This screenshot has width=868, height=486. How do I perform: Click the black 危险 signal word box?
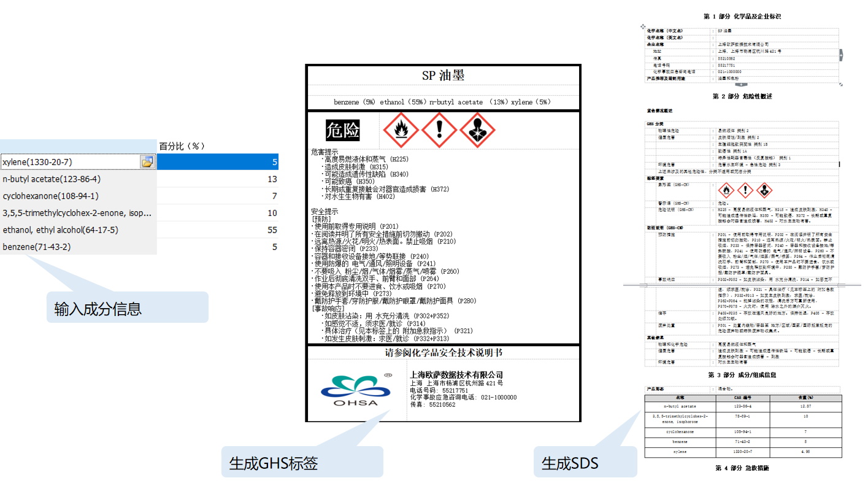[343, 130]
